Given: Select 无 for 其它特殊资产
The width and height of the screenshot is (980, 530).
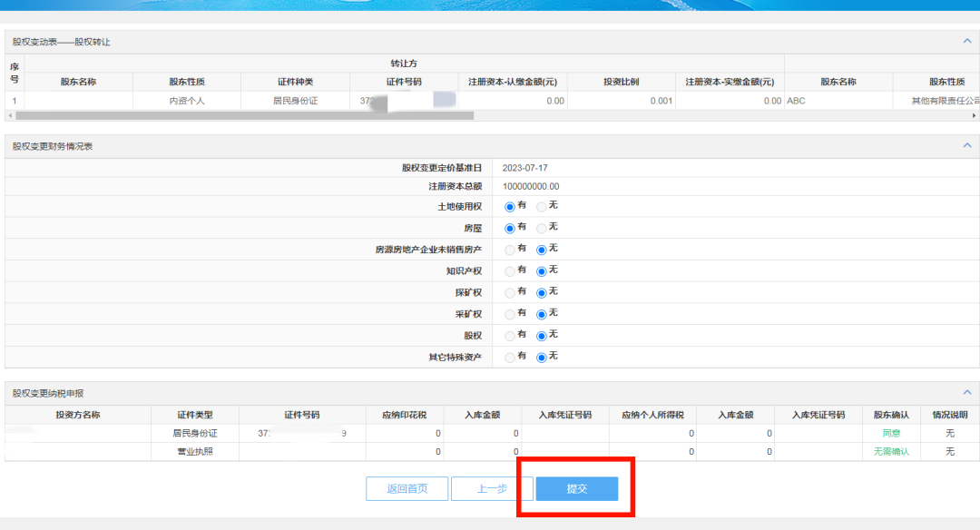Looking at the screenshot, I should [x=542, y=358].
